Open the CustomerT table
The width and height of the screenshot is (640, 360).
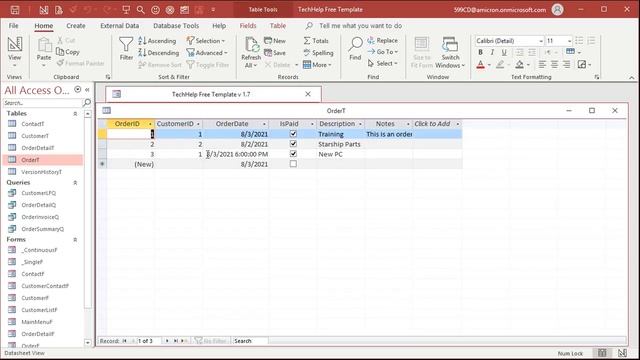click(35, 136)
